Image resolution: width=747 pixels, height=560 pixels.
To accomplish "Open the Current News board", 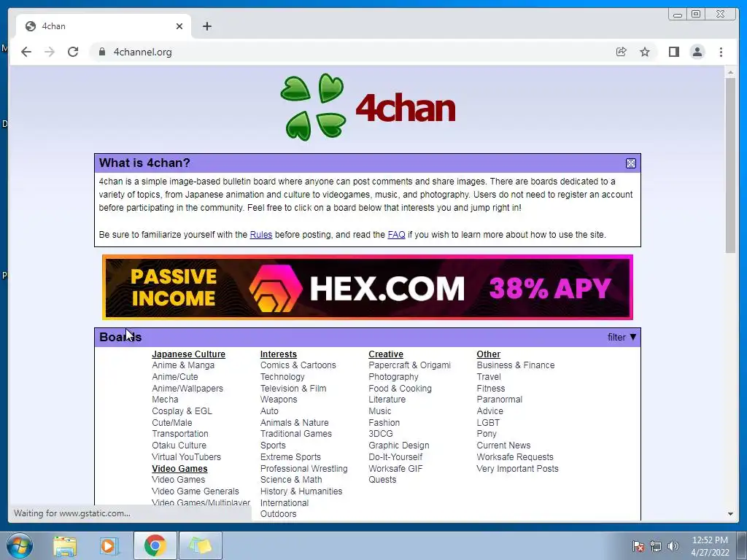I will (x=503, y=446).
